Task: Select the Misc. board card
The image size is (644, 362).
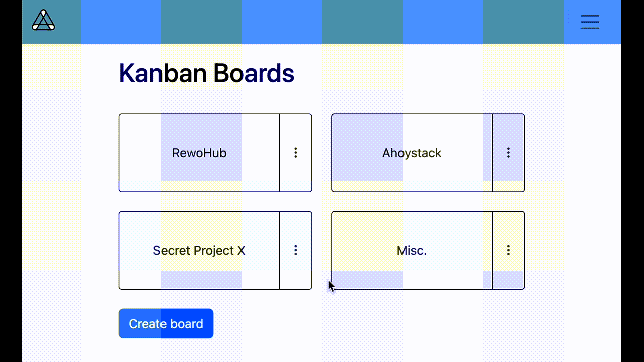Action: click(x=412, y=250)
